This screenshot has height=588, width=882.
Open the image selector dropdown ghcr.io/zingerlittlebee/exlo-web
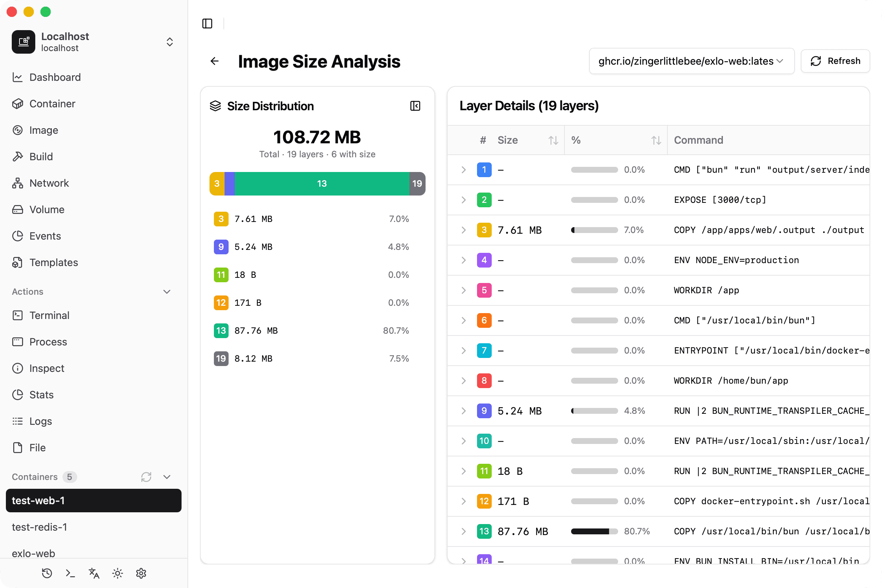(691, 61)
